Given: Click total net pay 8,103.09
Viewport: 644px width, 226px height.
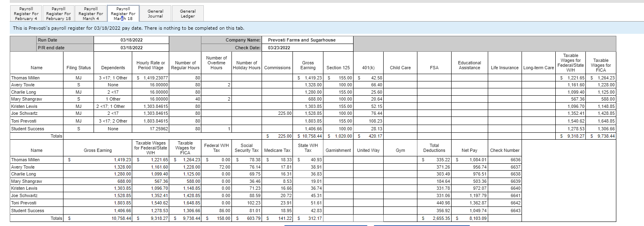Looking at the screenshot, I should click(478, 218).
